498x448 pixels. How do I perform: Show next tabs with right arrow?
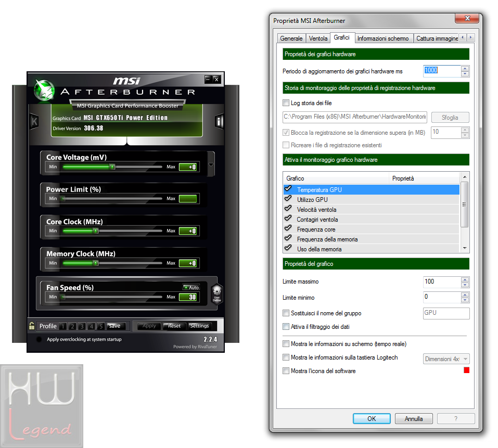tap(471, 37)
